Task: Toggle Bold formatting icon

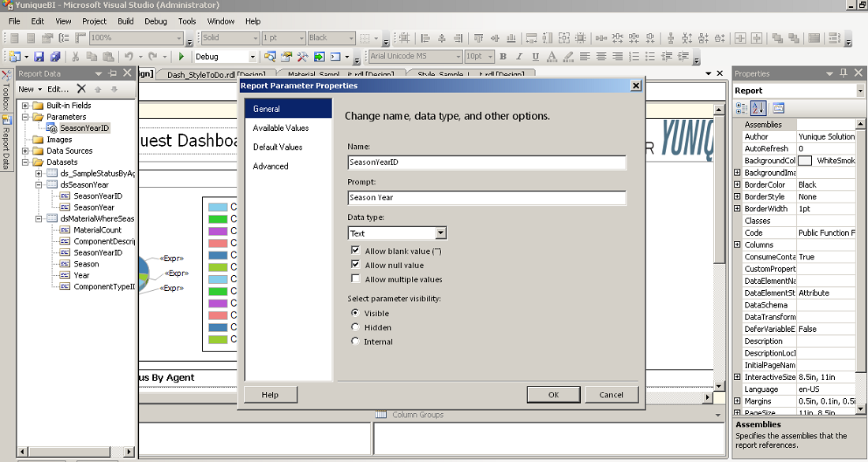Action: coord(503,57)
